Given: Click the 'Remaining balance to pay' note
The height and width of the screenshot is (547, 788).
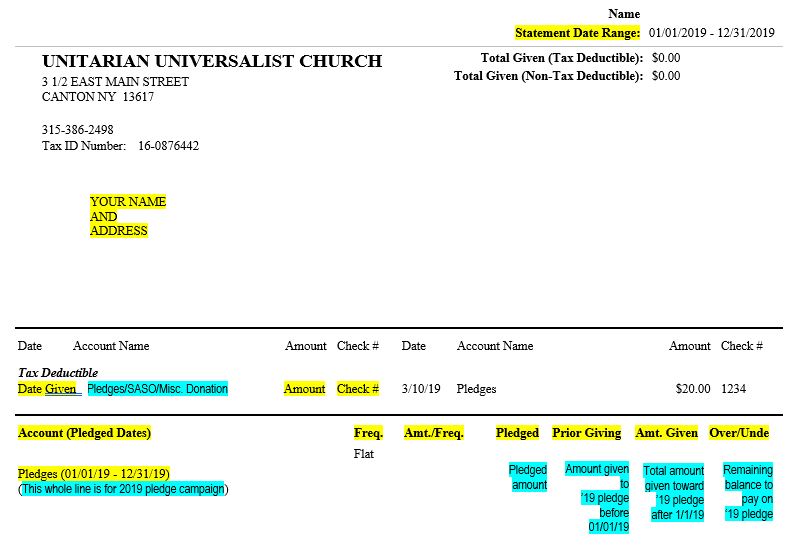Looking at the screenshot, I should tap(748, 492).
